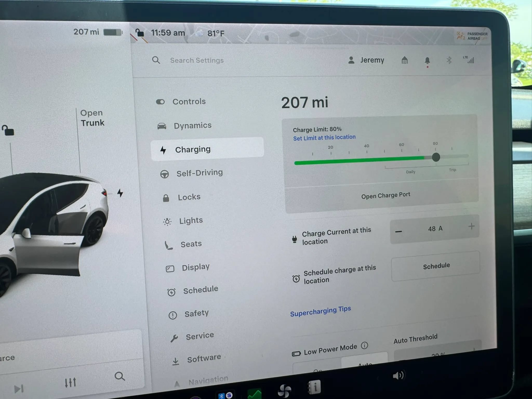Click the Search Settings field

tap(197, 61)
